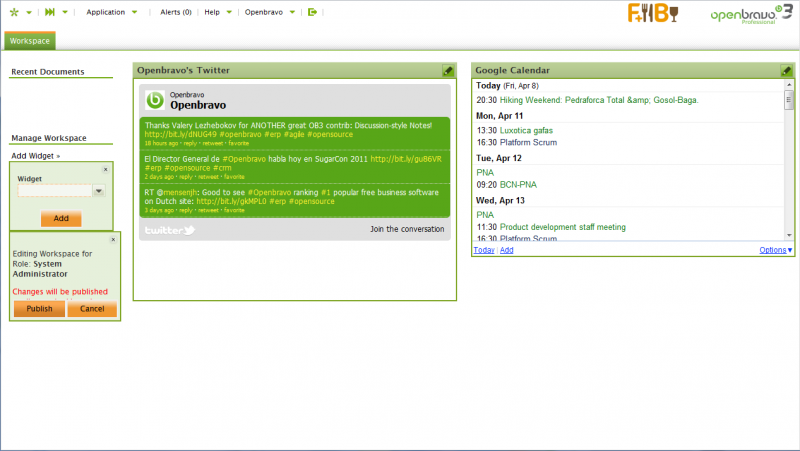Expand the Widget combo box arrow
Image resolution: width=800 pixels, height=451 pixels.
click(x=99, y=190)
